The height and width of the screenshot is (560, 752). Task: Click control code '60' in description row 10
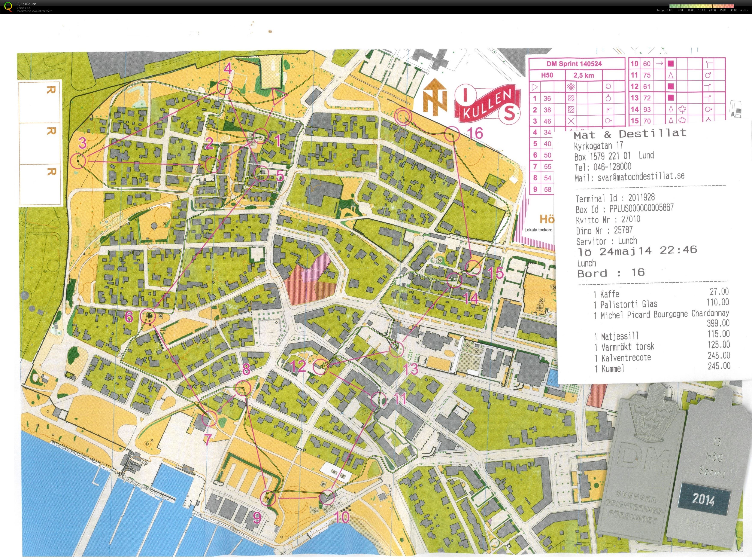646,64
